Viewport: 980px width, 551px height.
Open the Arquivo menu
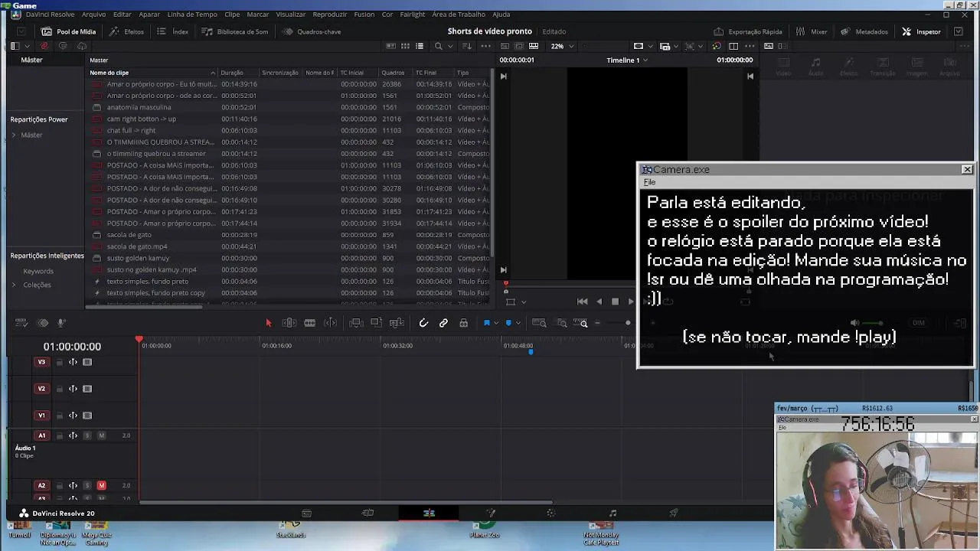click(93, 15)
